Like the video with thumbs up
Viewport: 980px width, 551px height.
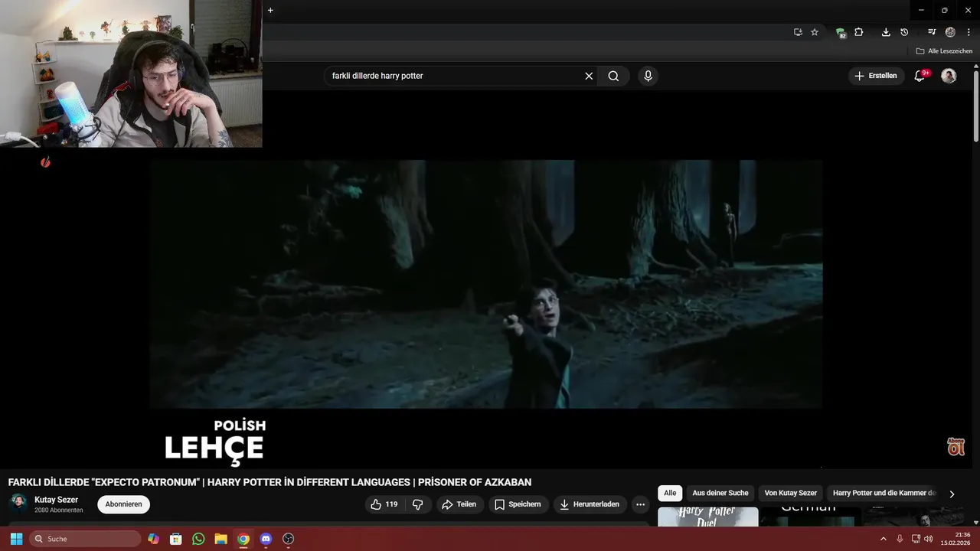(x=384, y=504)
